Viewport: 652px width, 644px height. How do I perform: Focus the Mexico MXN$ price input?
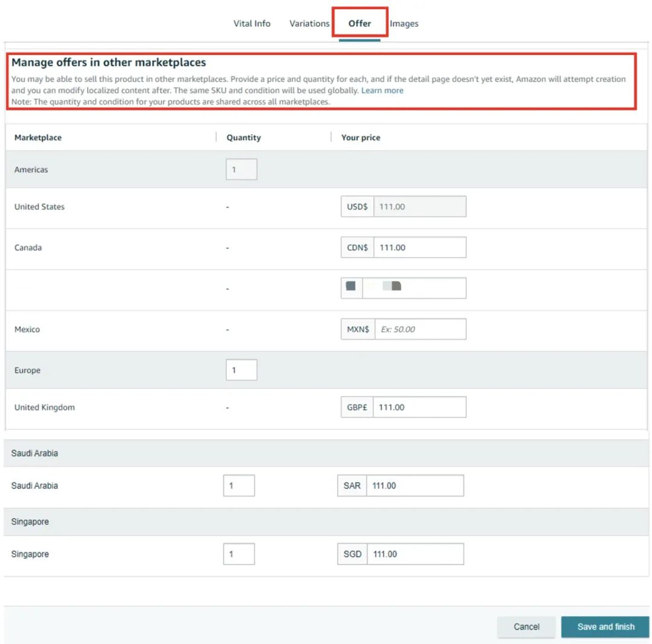coord(420,329)
